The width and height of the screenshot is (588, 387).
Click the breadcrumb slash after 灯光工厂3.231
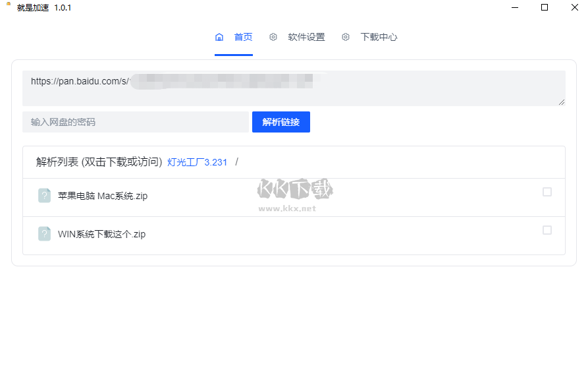click(x=236, y=162)
